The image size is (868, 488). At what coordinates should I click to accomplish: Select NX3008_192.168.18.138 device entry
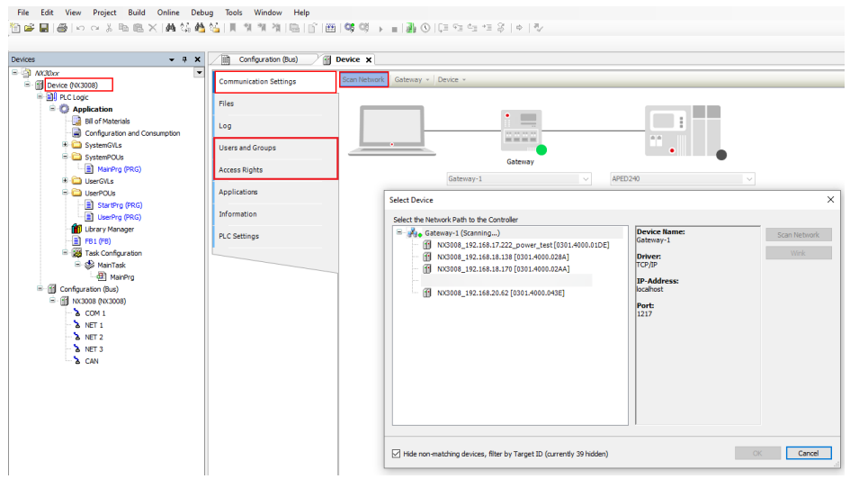(x=502, y=257)
